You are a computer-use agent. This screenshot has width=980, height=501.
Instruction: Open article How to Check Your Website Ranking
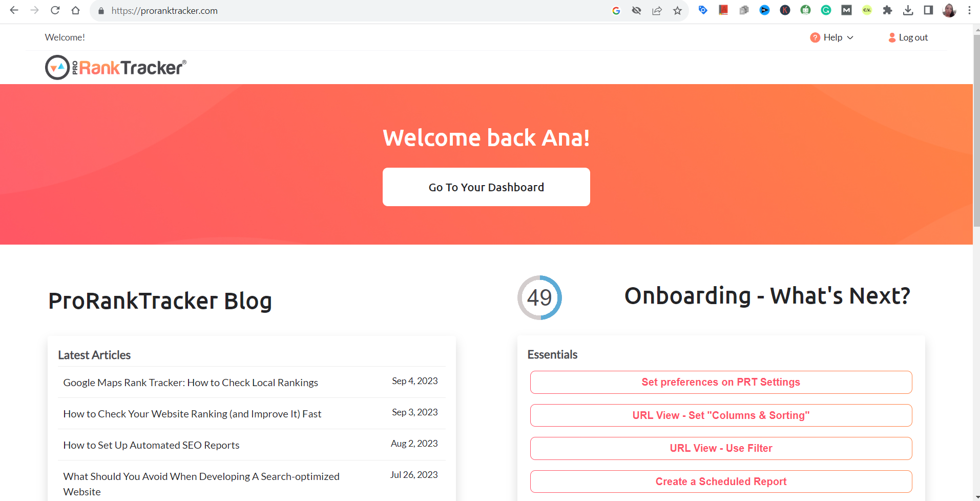192,414
